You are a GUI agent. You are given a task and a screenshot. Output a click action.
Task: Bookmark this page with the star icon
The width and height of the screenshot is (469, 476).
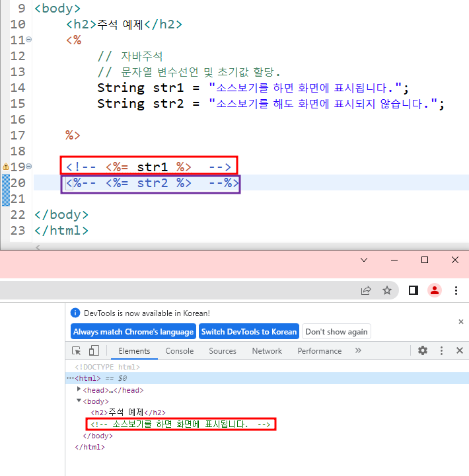point(387,290)
